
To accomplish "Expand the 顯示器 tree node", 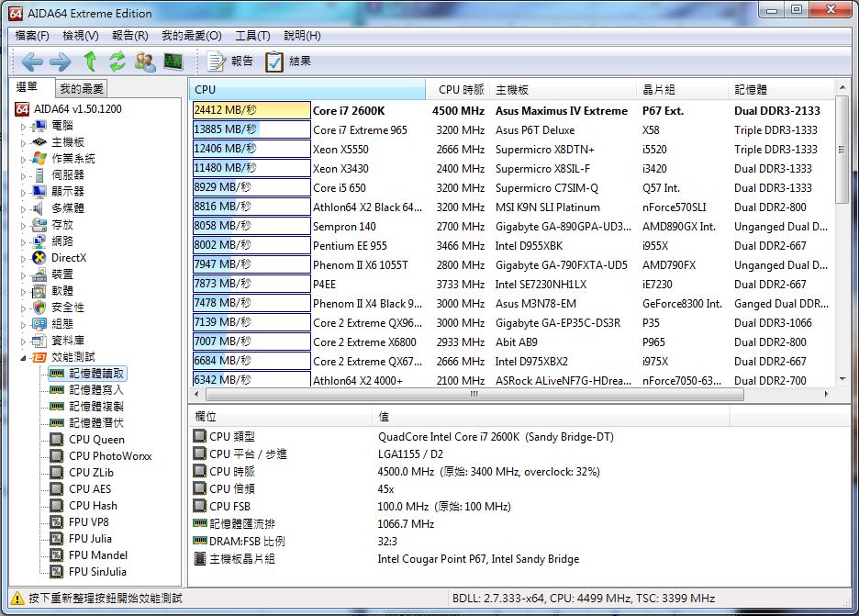I will [23, 193].
